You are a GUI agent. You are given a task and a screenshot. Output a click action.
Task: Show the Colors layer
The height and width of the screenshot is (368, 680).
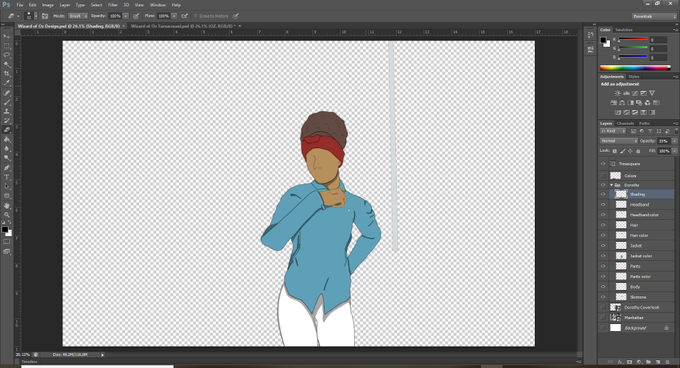[x=603, y=176]
